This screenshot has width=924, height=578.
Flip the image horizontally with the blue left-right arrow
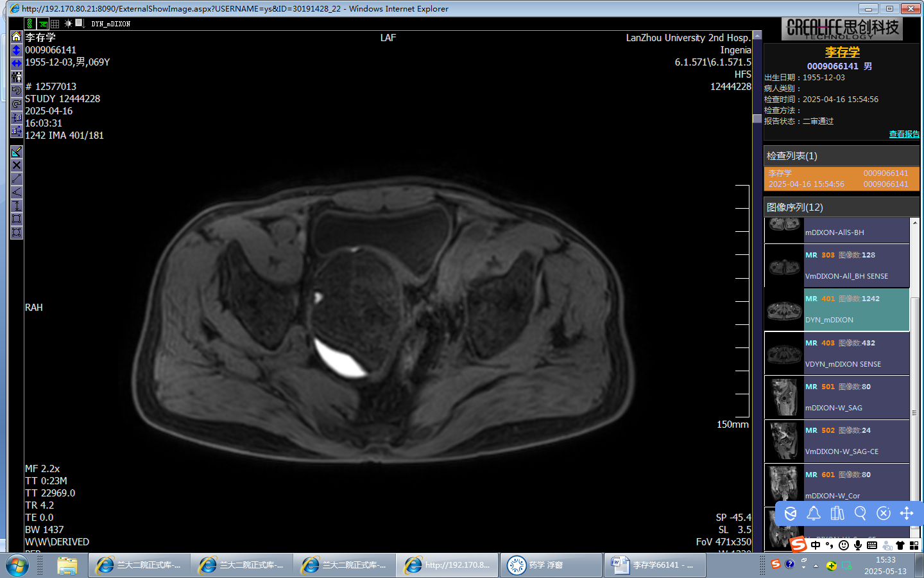coord(17,63)
